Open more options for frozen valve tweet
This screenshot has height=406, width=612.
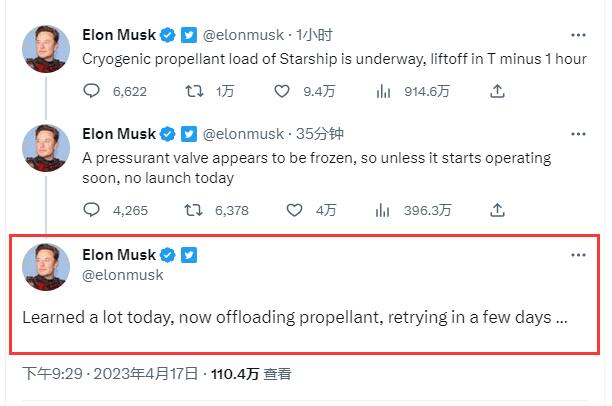point(578,133)
